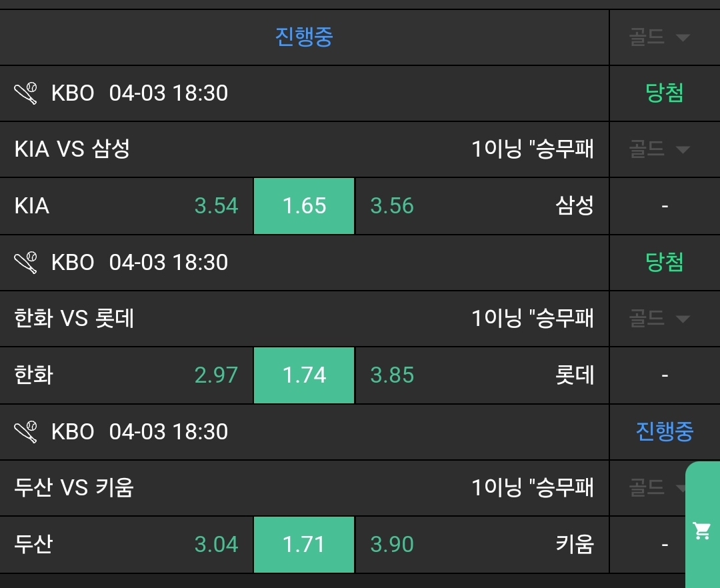Open the 두산 VS 키움 match title
720x588 pixels.
tap(74, 488)
